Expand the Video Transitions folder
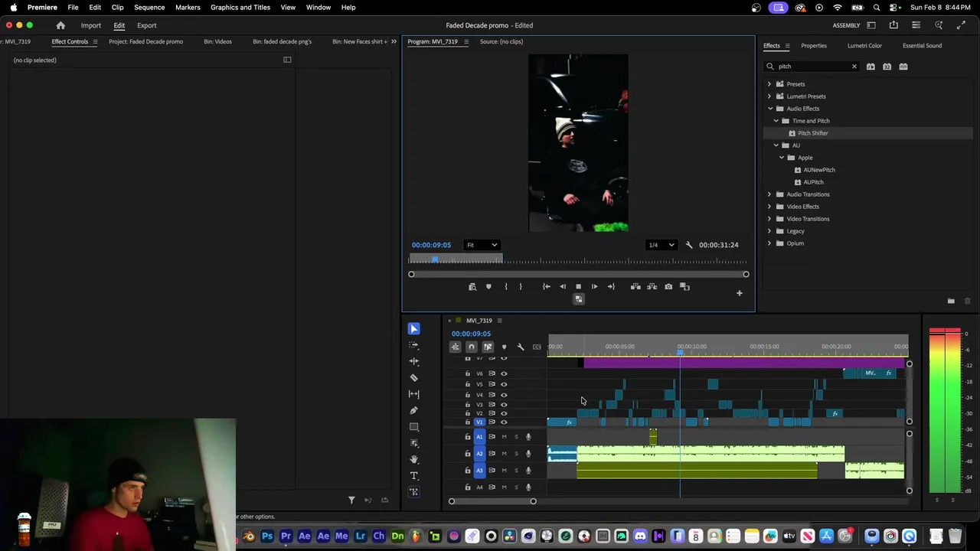Image resolution: width=980 pixels, height=551 pixels. [769, 219]
